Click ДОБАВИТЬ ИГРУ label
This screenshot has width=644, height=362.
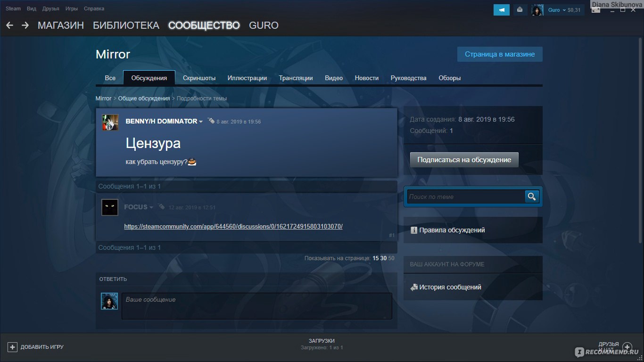pyautogui.click(x=42, y=347)
